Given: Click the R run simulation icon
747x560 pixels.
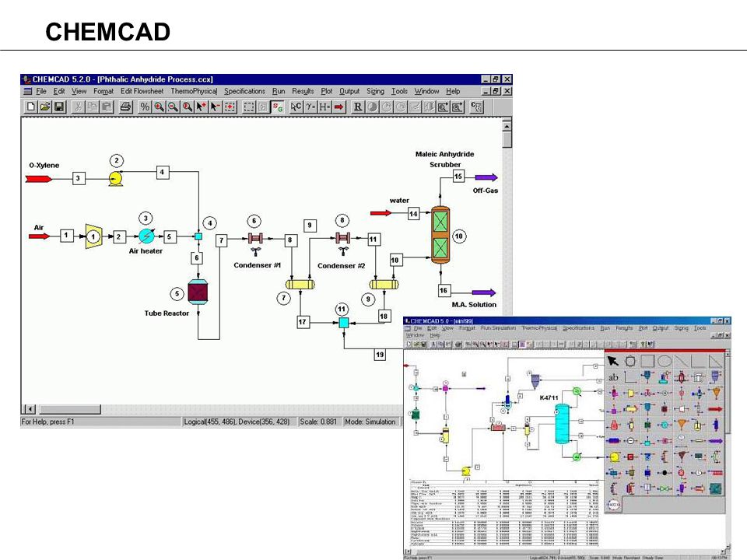Looking at the screenshot, I should tap(358, 107).
